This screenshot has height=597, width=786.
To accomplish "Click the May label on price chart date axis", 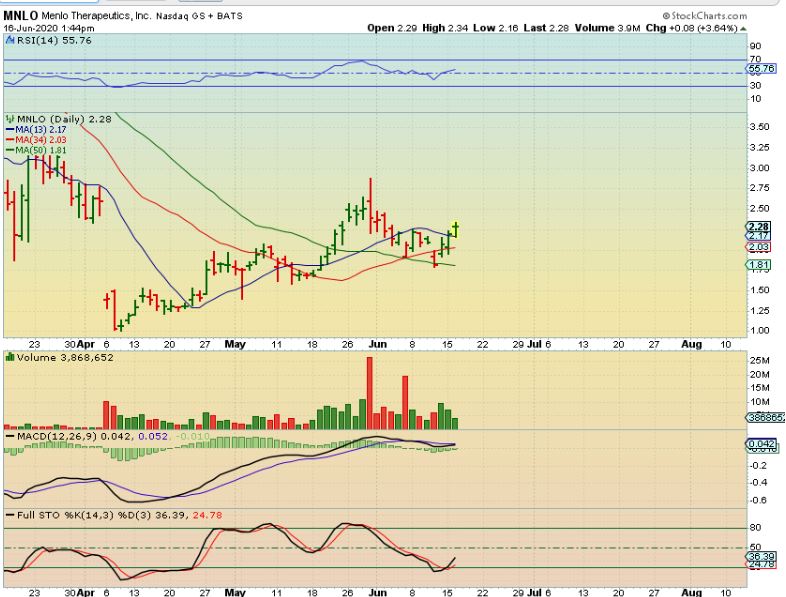I will (235, 344).
